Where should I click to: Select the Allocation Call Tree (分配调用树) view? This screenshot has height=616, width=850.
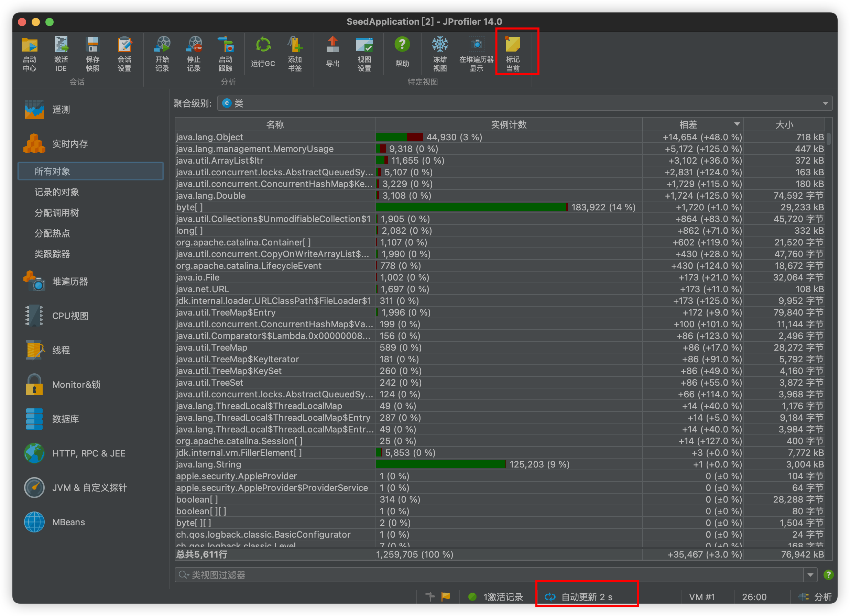point(57,213)
